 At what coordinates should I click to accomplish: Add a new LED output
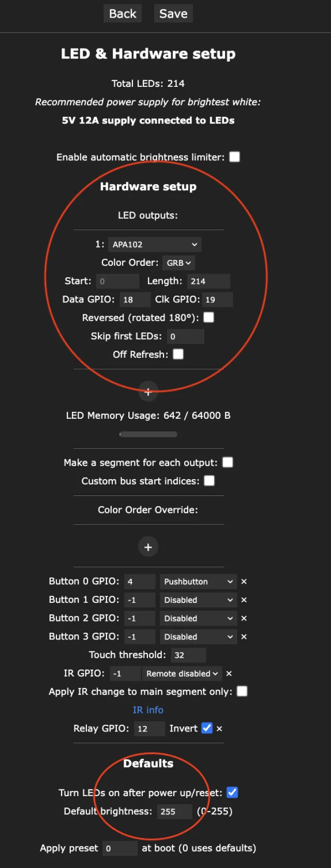coord(148,391)
